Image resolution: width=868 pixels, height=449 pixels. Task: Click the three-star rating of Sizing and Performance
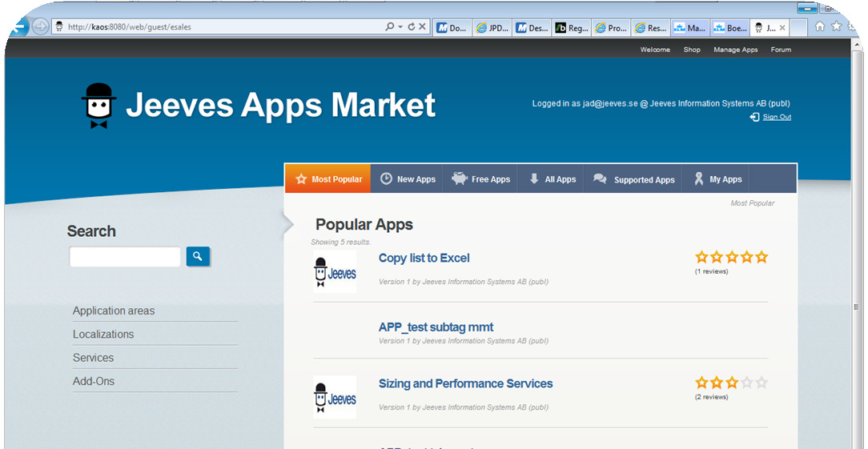coord(732,383)
